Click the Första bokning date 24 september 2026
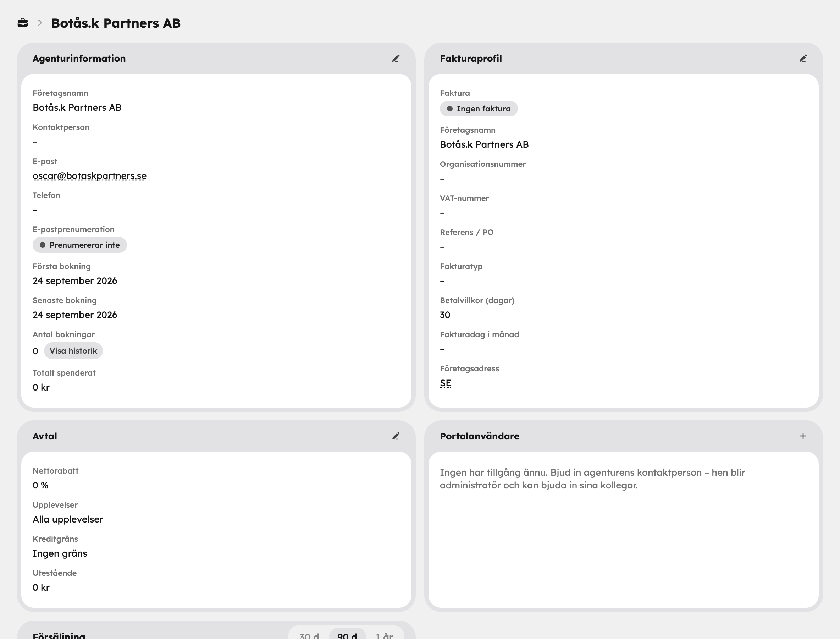Image resolution: width=840 pixels, height=639 pixels. [x=75, y=281]
